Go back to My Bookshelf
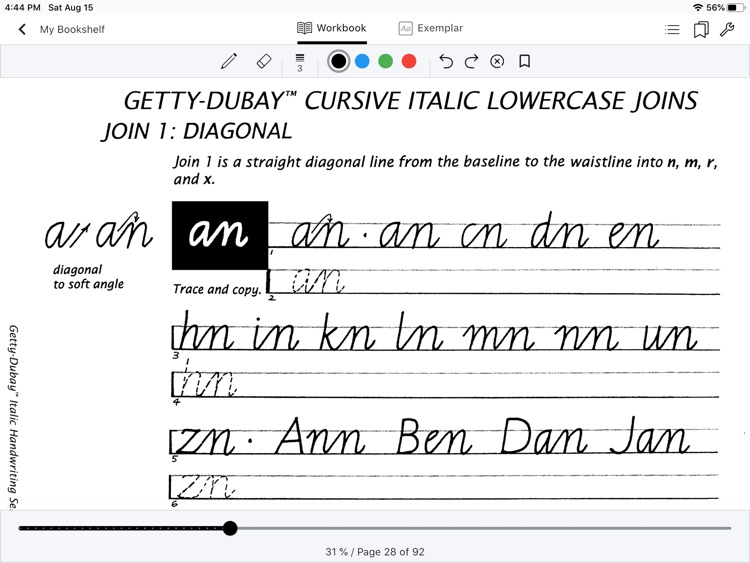 tap(22, 29)
